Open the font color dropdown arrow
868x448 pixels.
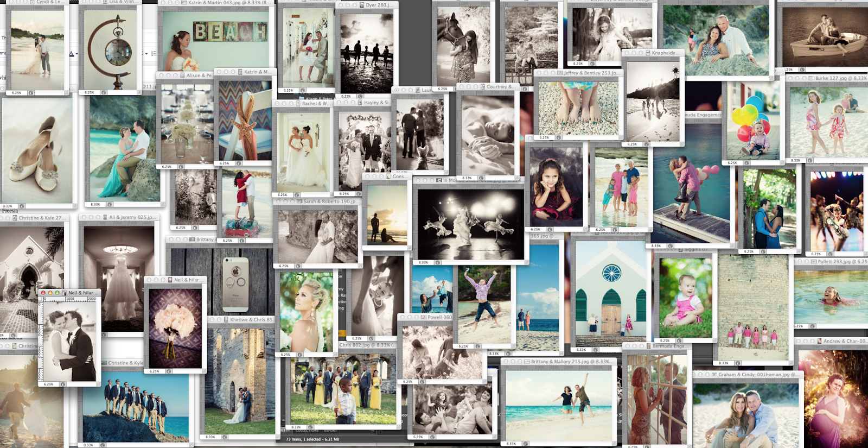click(76, 54)
